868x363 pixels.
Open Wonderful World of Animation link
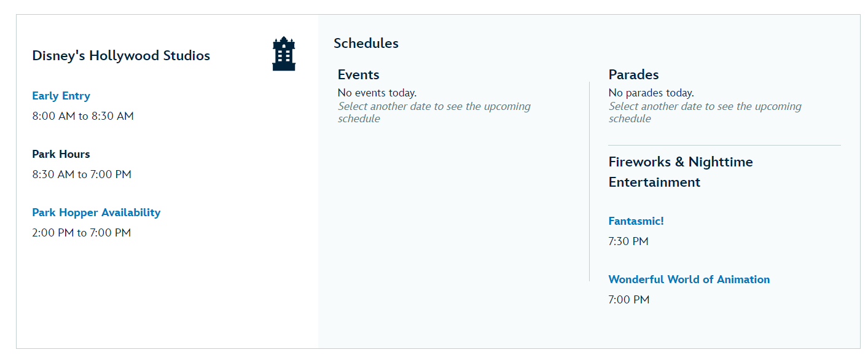tap(689, 279)
